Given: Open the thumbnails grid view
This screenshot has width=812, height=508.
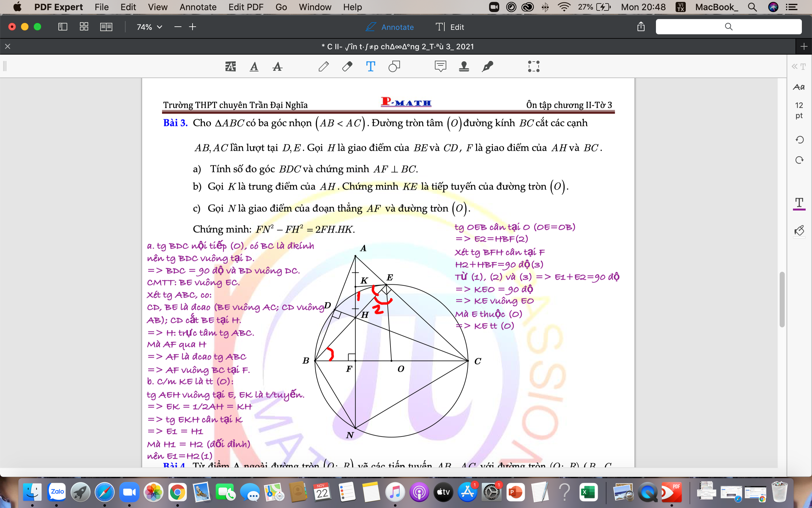Looking at the screenshot, I should (x=84, y=27).
